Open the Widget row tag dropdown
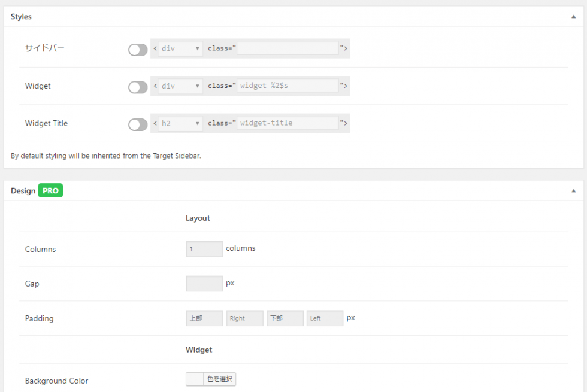The height and width of the screenshot is (392, 587). (x=181, y=86)
